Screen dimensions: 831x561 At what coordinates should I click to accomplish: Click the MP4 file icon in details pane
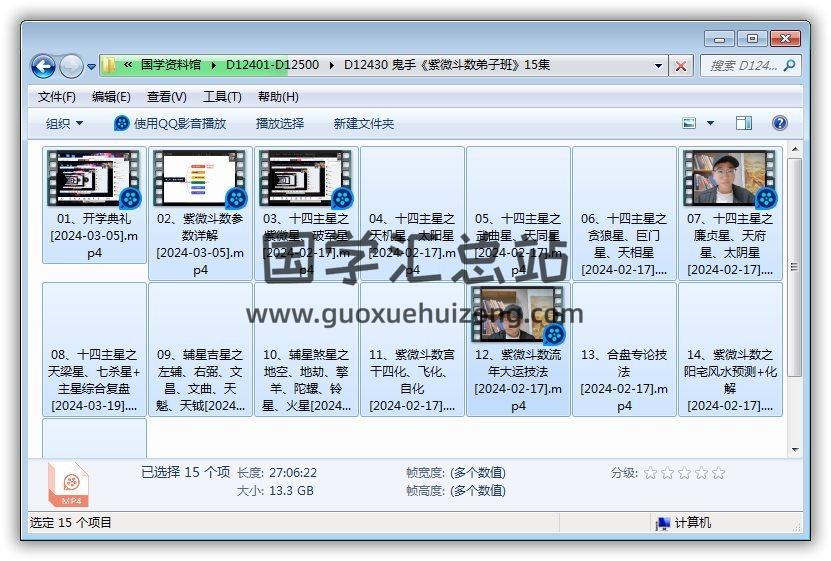point(68,485)
